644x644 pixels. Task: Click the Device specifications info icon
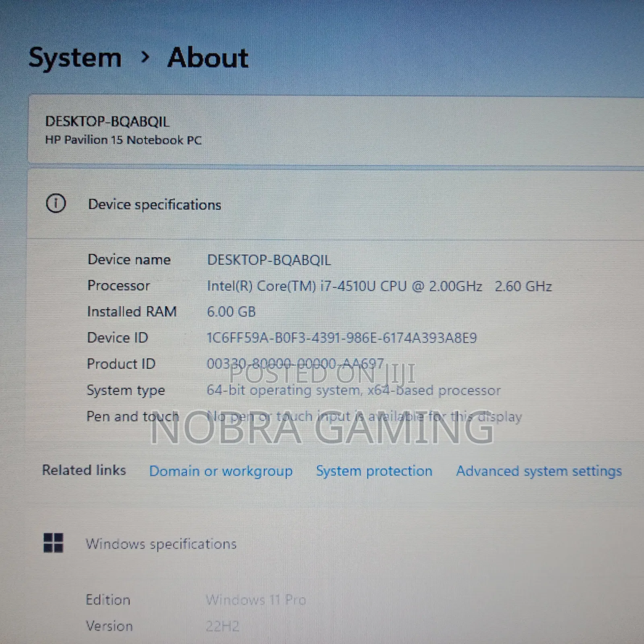point(56,204)
